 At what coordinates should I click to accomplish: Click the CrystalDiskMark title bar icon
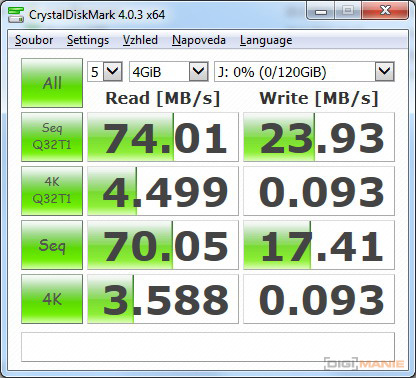click(x=16, y=14)
